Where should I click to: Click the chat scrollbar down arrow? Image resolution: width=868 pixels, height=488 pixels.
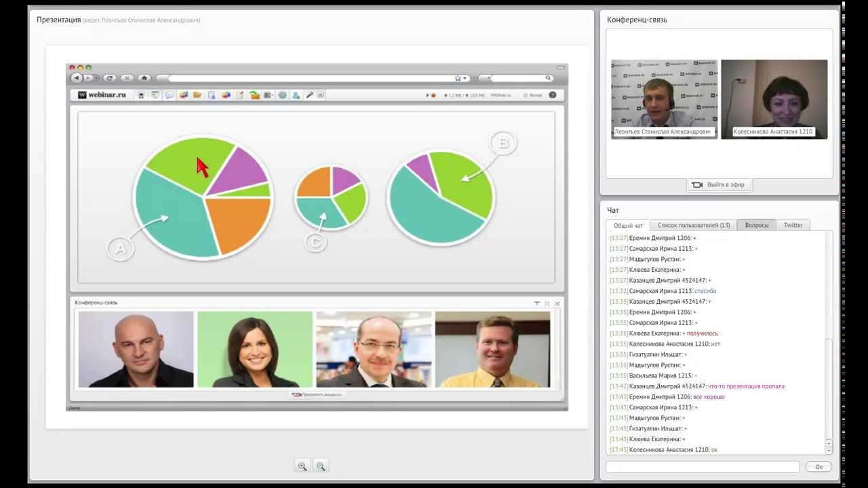pyautogui.click(x=829, y=451)
